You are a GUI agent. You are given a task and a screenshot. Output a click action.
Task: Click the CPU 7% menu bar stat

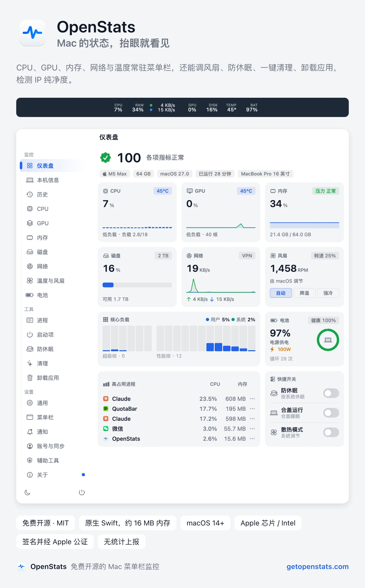point(118,108)
